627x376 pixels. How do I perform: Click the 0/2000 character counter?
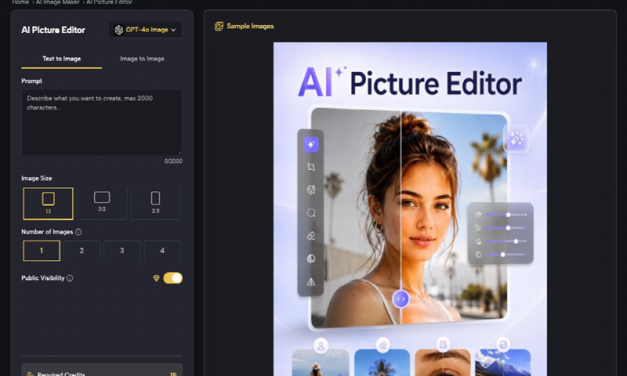[173, 161]
